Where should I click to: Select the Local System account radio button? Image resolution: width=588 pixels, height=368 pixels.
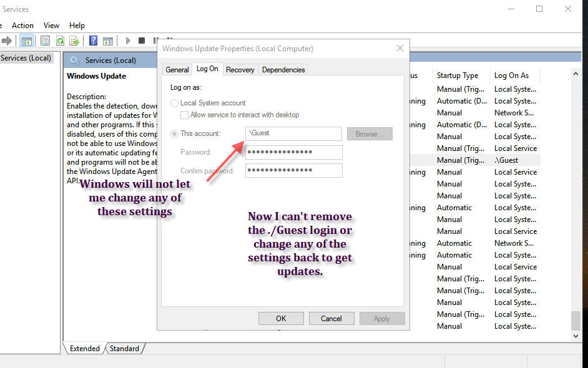pyautogui.click(x=175, y=103)
